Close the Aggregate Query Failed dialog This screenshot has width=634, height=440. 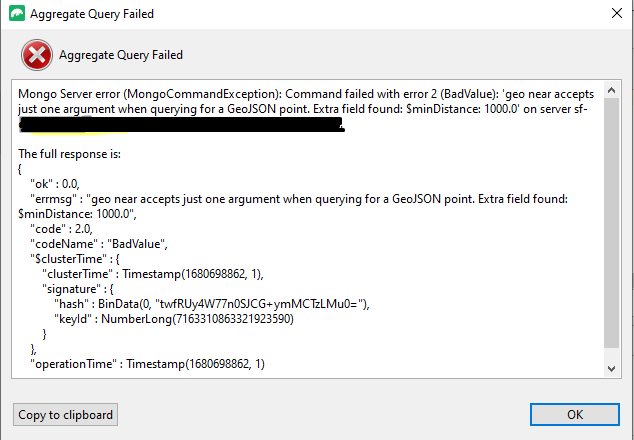tap(617, 13)
